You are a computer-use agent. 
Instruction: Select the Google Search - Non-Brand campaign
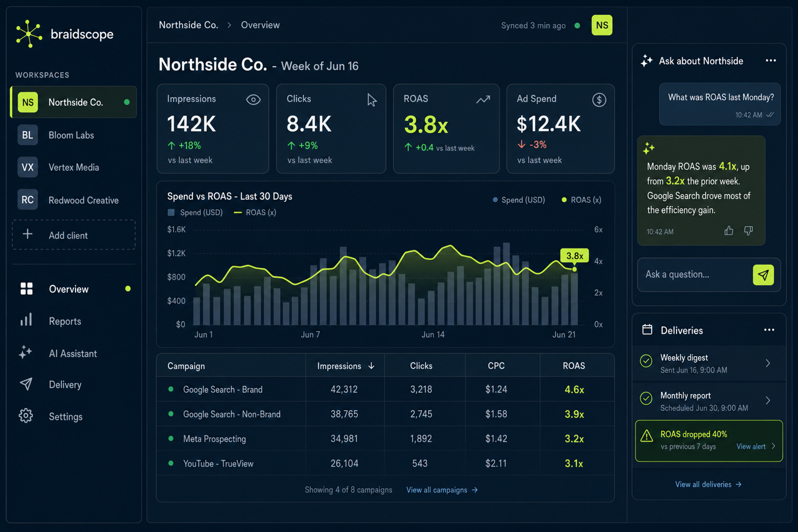tap(385, 414)
